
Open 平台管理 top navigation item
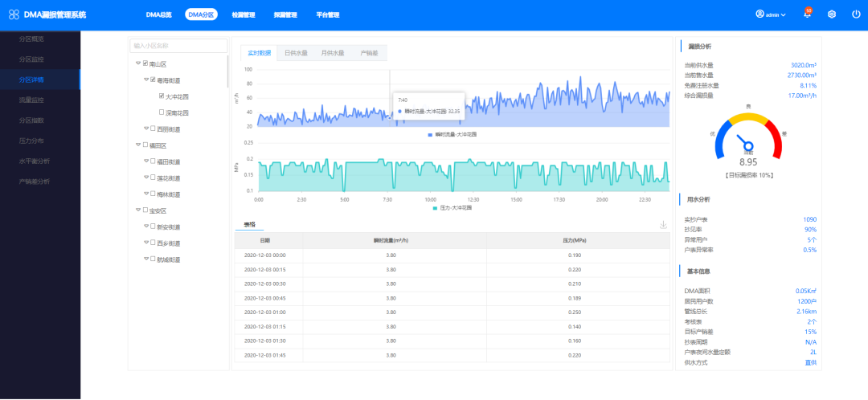328,15
